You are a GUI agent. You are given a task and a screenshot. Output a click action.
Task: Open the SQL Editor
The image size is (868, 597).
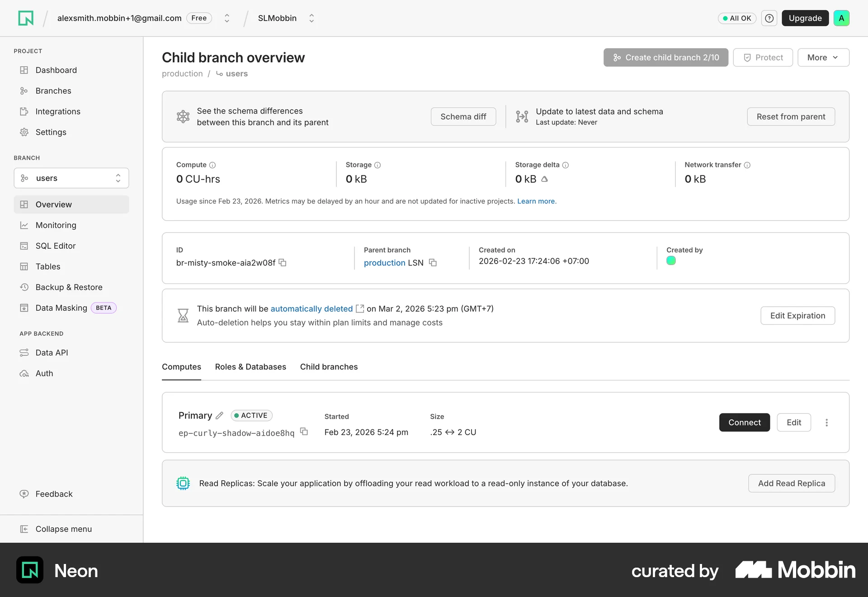(x=71, y=246)
